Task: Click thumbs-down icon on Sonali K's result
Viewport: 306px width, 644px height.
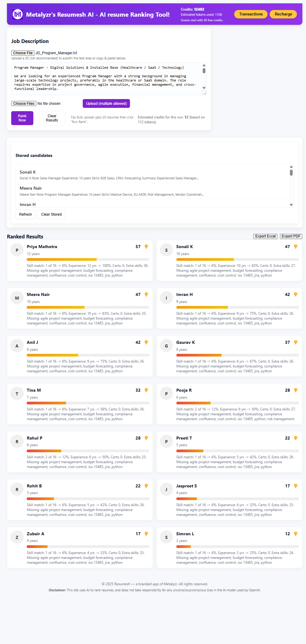Action: (x=296, y=247)
